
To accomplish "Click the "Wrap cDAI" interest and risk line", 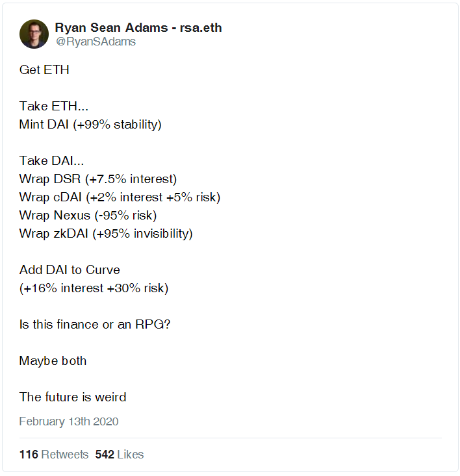I will pos(120,197).
